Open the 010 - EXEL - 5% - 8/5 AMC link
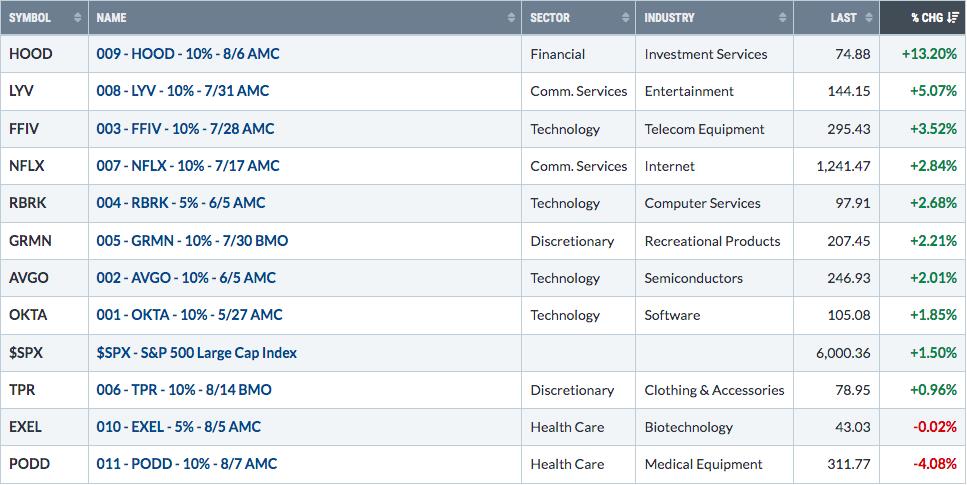 178,427
